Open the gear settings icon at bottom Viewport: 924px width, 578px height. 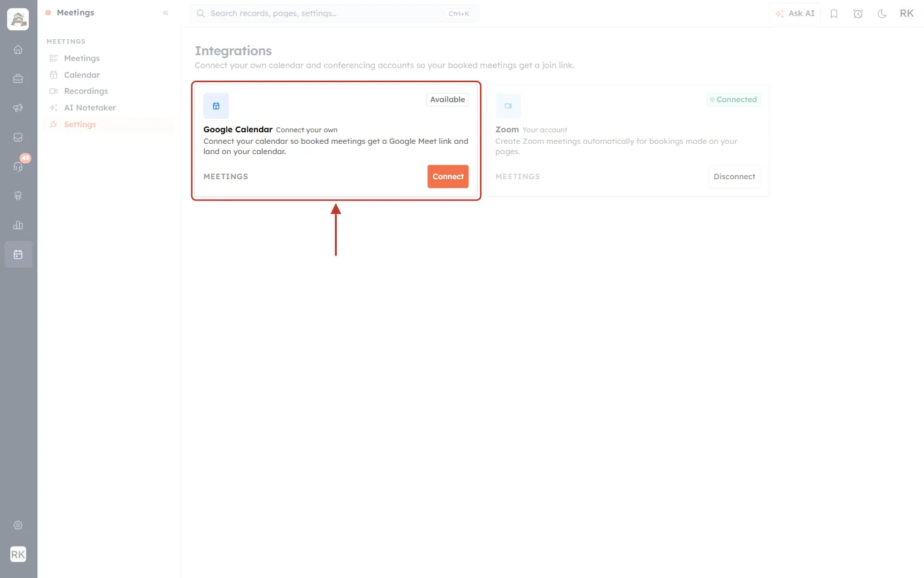pyautogui.click(x=18, y=525)
